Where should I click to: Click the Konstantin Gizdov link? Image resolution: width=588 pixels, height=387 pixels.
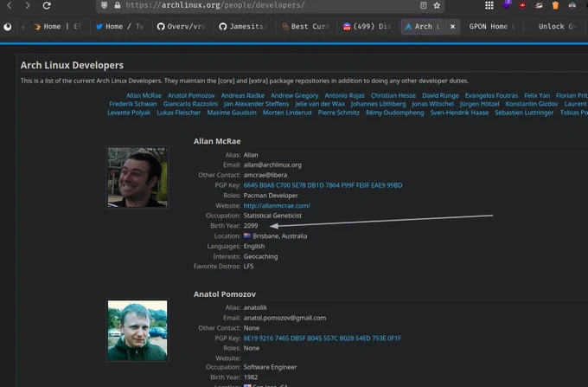point(532,104)
